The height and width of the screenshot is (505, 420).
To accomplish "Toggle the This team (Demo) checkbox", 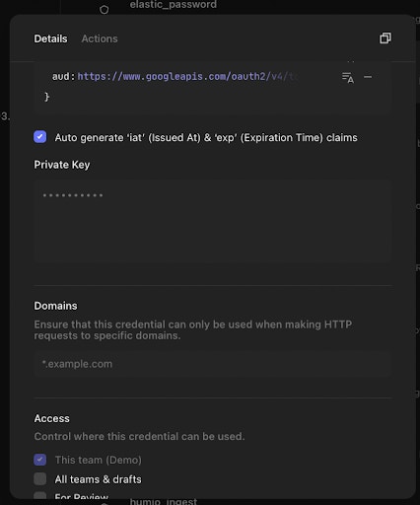I will coord(40,460).
